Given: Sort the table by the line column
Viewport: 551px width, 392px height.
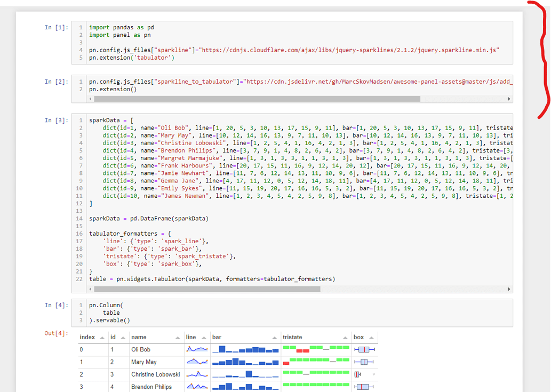Looking at the screenshot, I should point(203,337).
